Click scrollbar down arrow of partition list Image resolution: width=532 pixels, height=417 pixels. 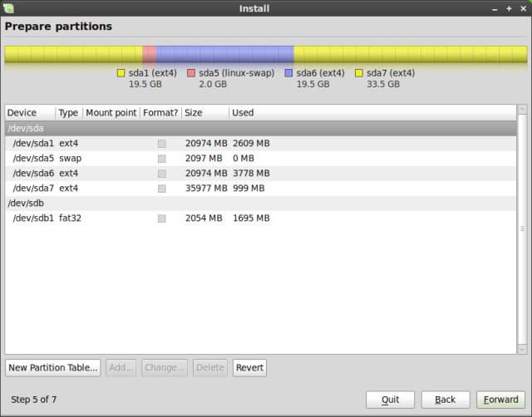tap(522, 349)
